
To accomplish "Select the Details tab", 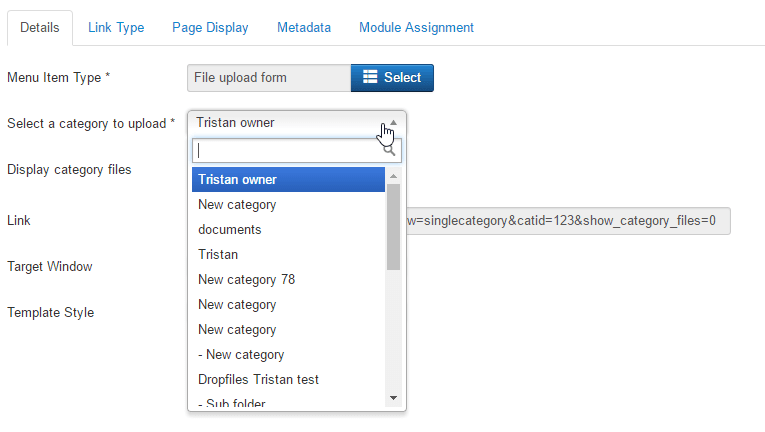I will 40,28.
